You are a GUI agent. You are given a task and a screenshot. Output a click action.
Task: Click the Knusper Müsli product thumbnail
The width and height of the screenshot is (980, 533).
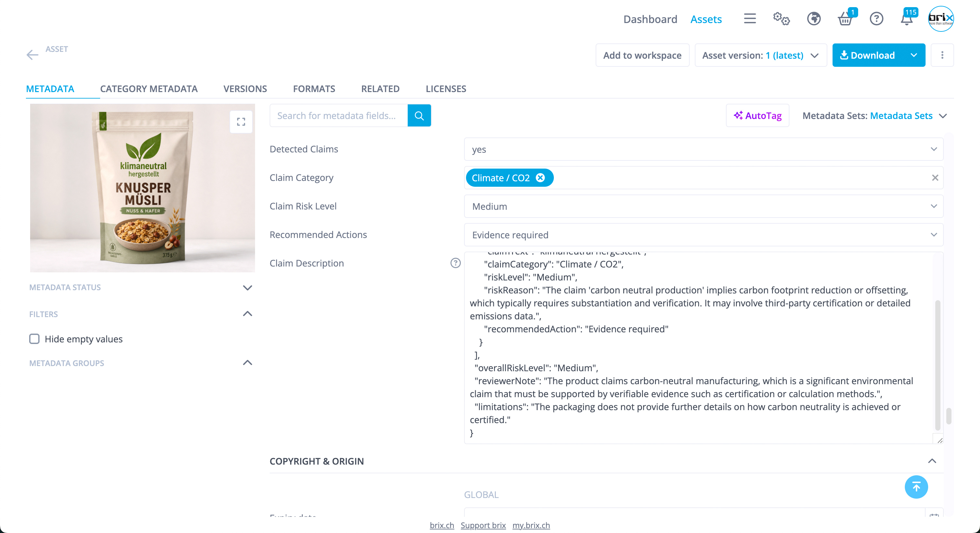pyautogui.click(x=142, y=188)
